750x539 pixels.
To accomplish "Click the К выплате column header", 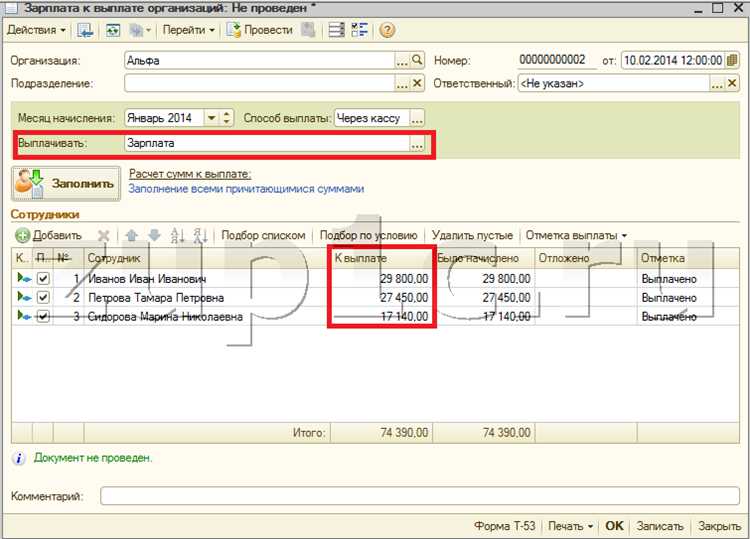I will click(382, 258).
